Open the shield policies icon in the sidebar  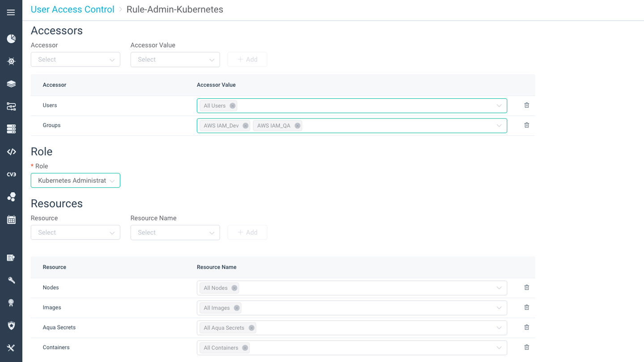11,325
